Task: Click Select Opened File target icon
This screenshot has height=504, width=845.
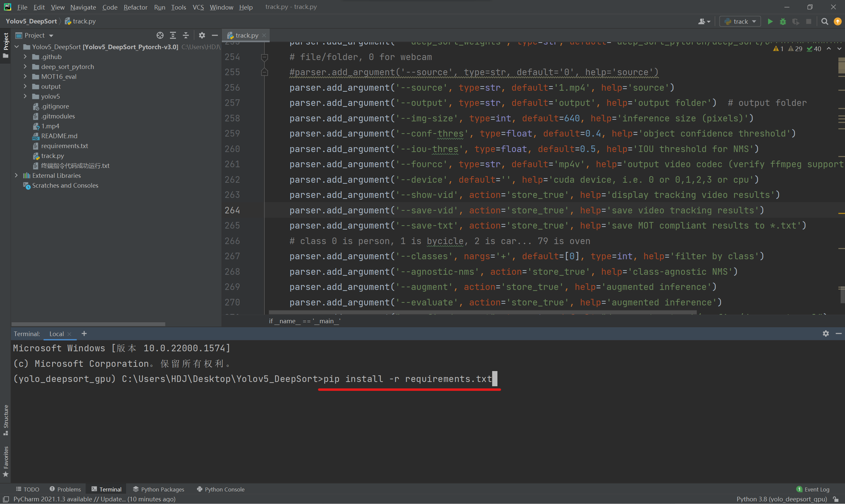Action: pyautogui.click(x=160, y=35)
